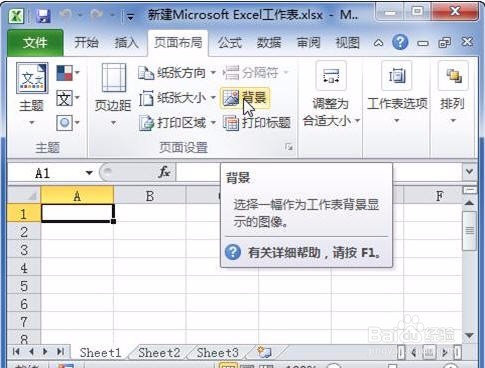Click cell A1
This screenshot has height=368, width=485.
coord(77,213)
